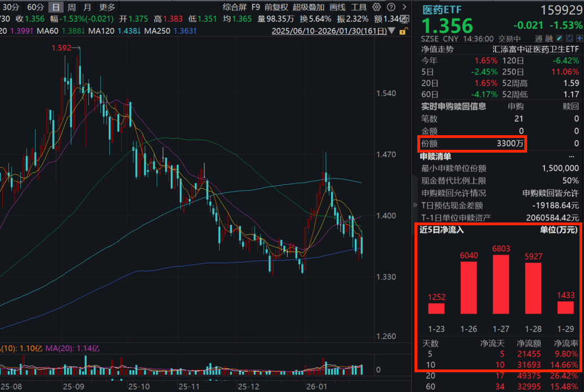Click the 通 trading badge icon
Screen dimensions: 584x392
click(x=540, y=38)
